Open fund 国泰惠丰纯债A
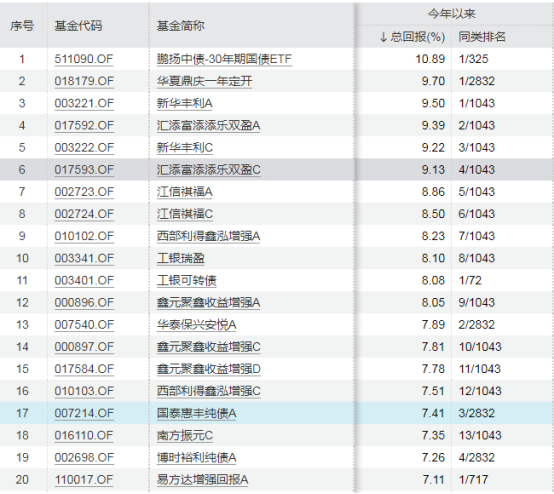 196,413
